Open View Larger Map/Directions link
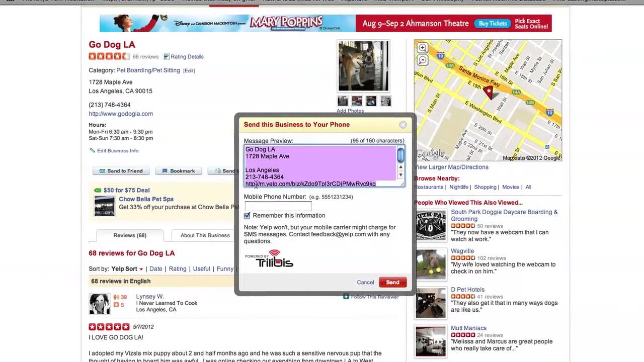 pyautogui.click(x=451, y=167)
